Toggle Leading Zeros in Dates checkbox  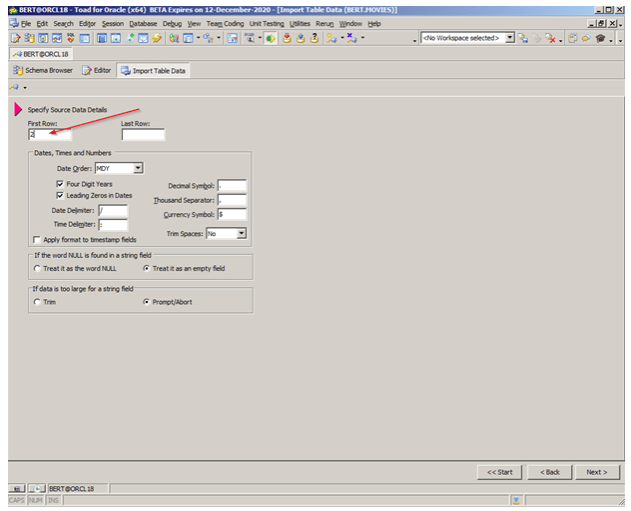(60, 196)
